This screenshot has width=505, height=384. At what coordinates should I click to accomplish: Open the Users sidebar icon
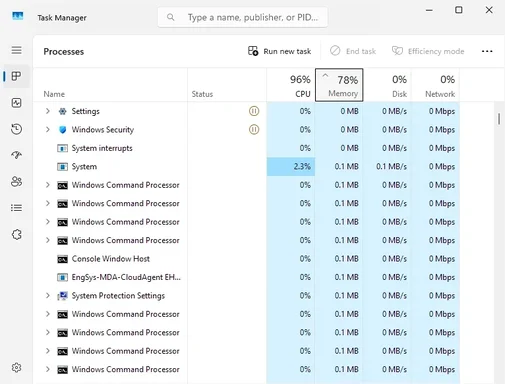pyautogui.click(x=16, y=182)
